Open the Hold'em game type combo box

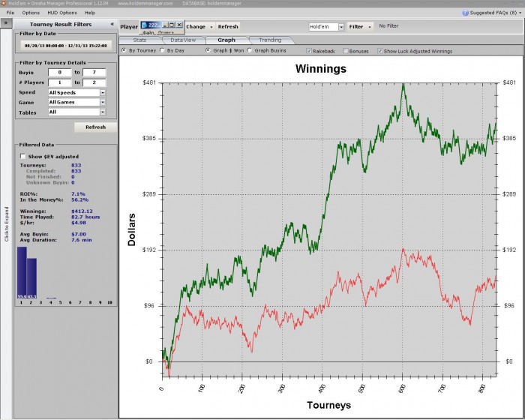pos(326,26)
